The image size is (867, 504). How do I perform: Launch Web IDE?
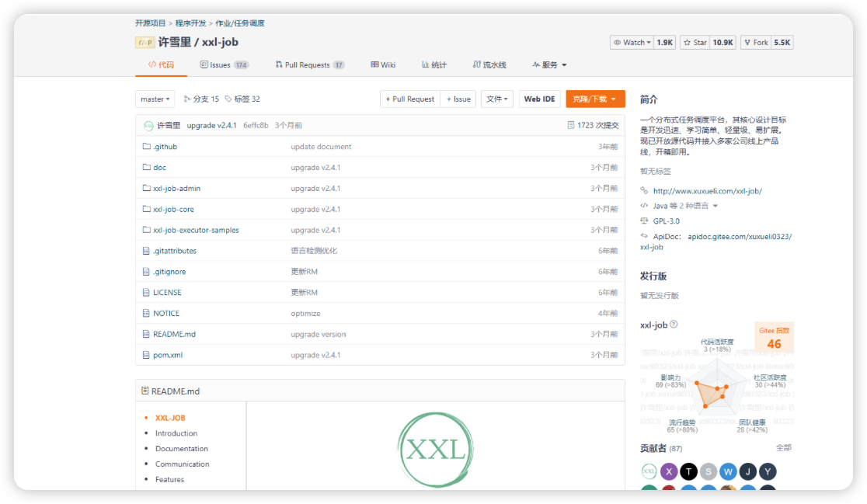(x=540, y=99)
